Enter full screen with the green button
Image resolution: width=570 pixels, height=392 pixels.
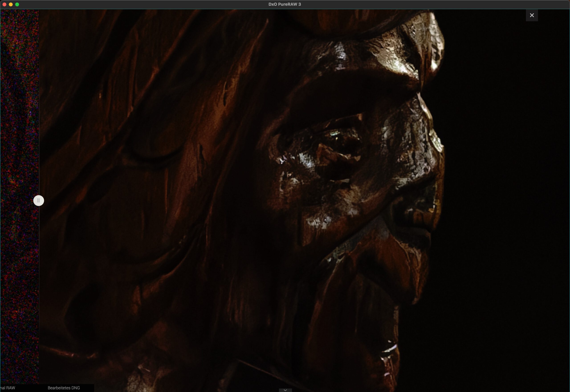tap(17, 4)
